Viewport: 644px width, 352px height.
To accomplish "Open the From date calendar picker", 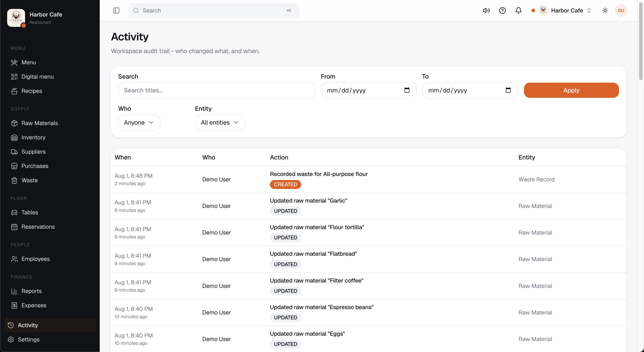I will pos(407,90).
